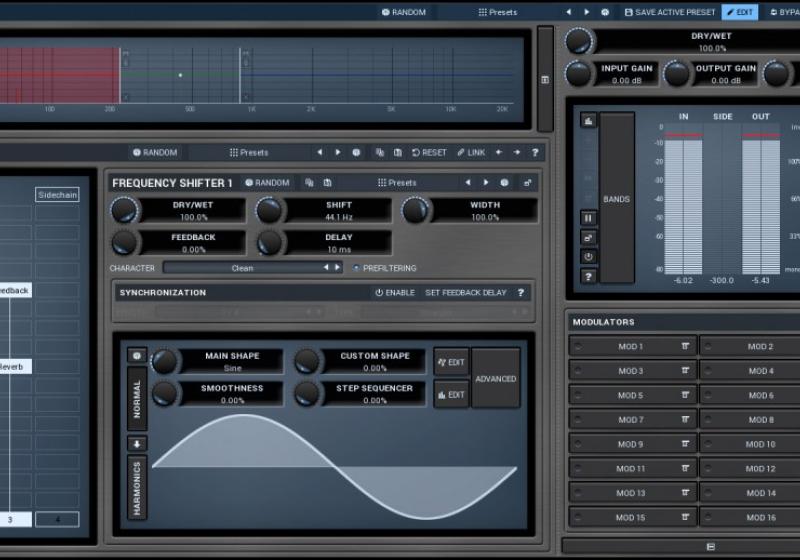Click the lock icon in Frequency Shifter header
The height and width of the screenshot is (560, 800).
click(527, 183)
